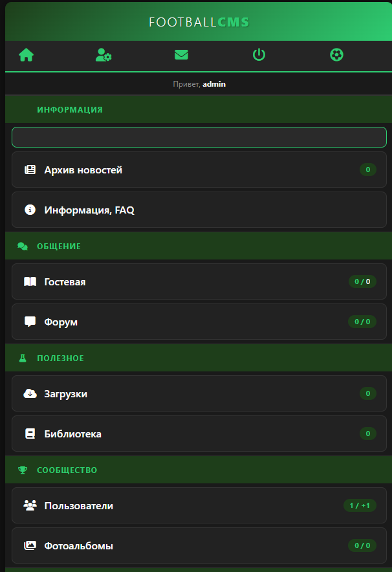Click the images icon beside Фотоальбомы
This screenshot has width=392, height=572.
30,545
